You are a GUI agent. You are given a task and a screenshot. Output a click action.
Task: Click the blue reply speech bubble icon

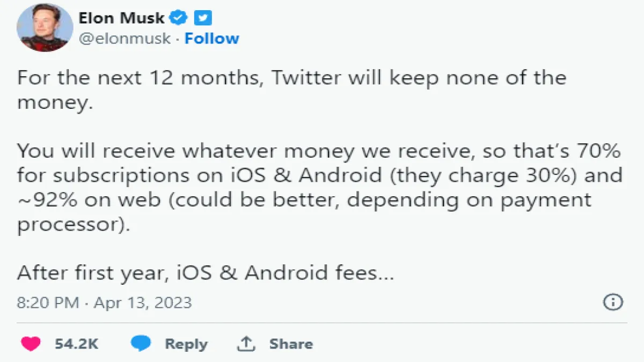pos(141,344)
